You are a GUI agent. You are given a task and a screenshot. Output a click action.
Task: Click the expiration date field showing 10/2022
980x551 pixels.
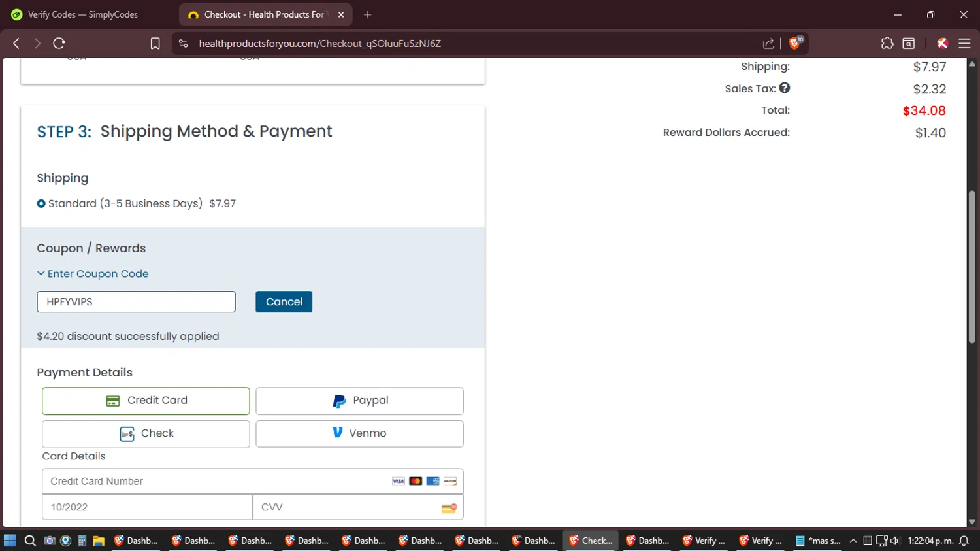pos(148,507)
